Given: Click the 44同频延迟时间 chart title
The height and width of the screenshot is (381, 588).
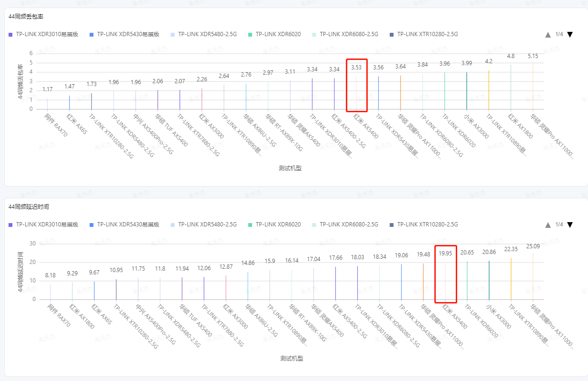Looking at the screenshot, I should (29, 206).
